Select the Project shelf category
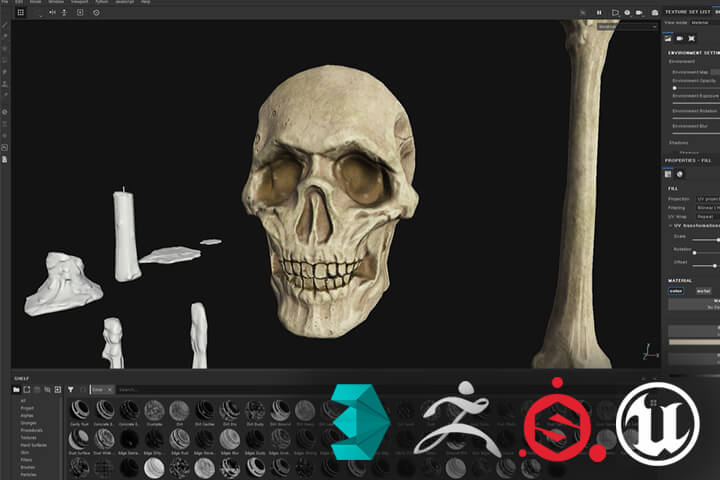The width and height of the screenshot is (720, 480). pos(27,408)
